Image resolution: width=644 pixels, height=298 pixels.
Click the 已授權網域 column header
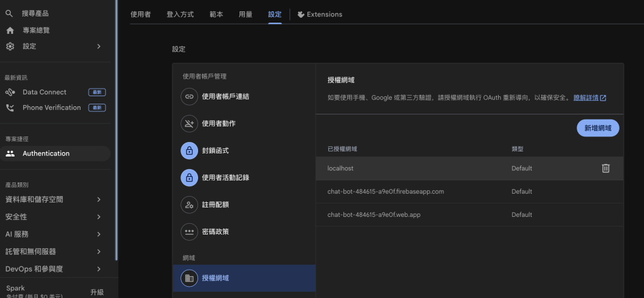click(x=342, y=149)
